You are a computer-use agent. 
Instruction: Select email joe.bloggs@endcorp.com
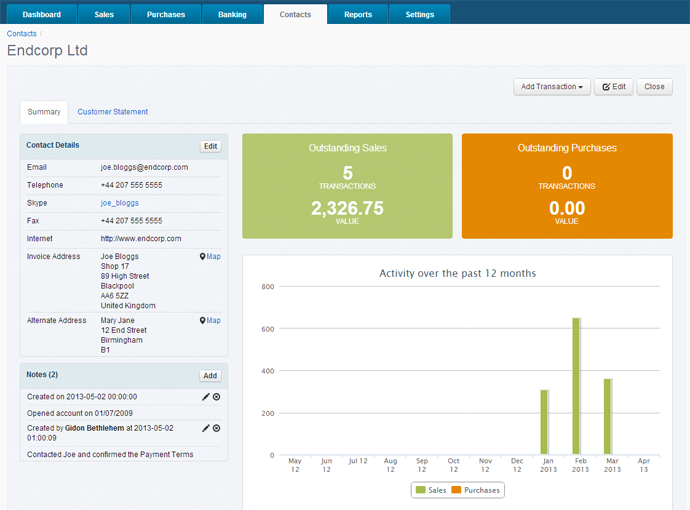pos(144,167)
